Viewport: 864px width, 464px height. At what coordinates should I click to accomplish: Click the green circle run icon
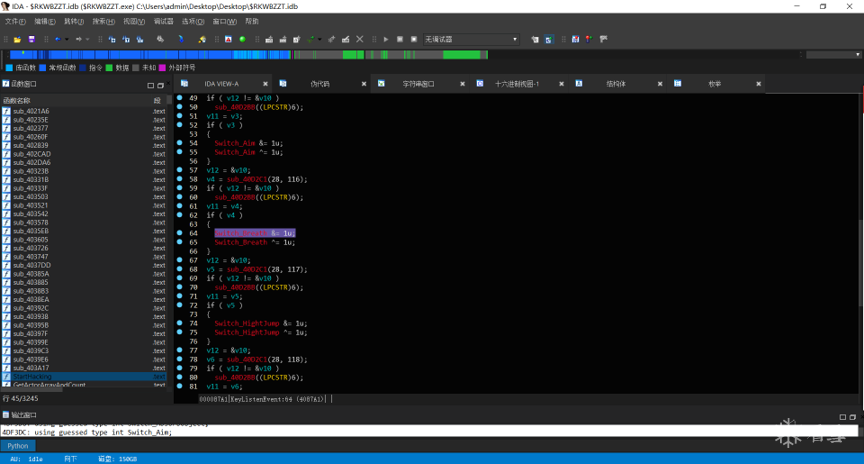(242, 40)
